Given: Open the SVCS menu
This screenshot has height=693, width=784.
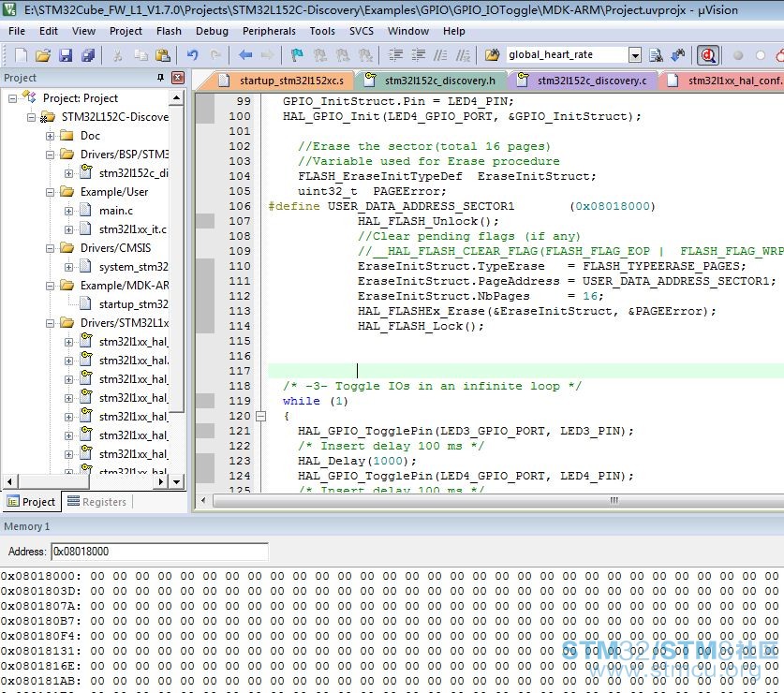Looking at the screenshot, I should point(361,31).
